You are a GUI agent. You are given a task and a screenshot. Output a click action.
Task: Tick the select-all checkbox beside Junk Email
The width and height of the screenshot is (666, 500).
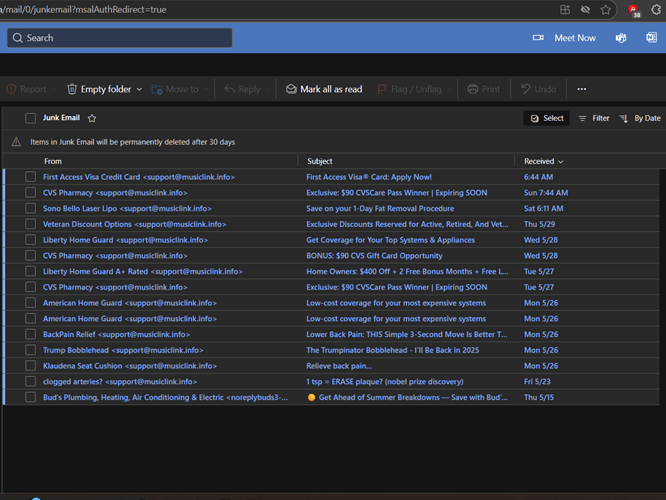[x=30, y=118]
